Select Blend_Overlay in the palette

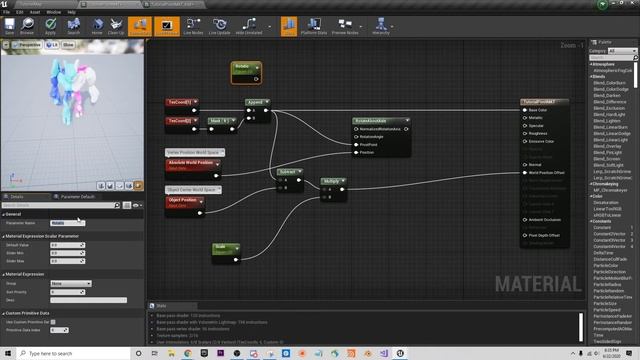point(607,146)
